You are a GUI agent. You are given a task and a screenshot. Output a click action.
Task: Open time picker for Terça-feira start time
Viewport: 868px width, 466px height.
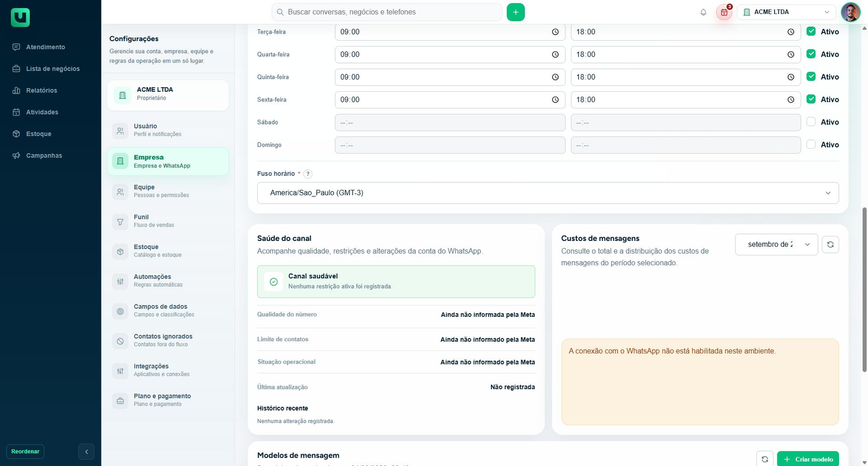555,32
